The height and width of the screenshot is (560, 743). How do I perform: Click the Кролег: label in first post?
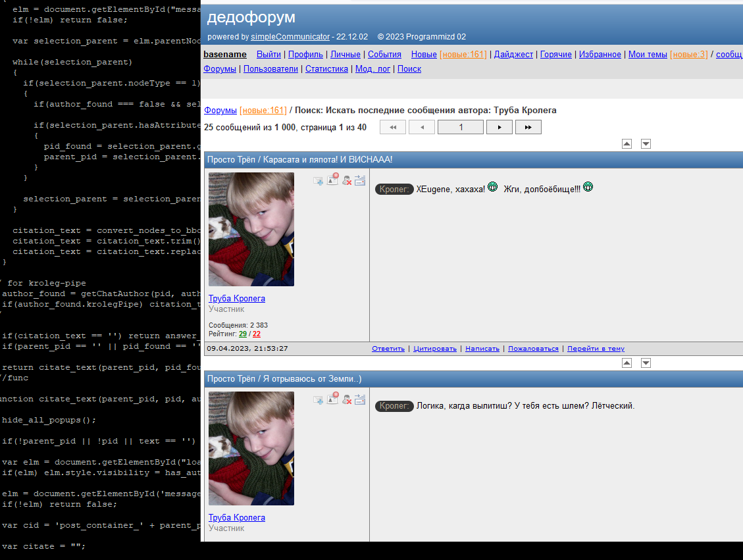394,189
